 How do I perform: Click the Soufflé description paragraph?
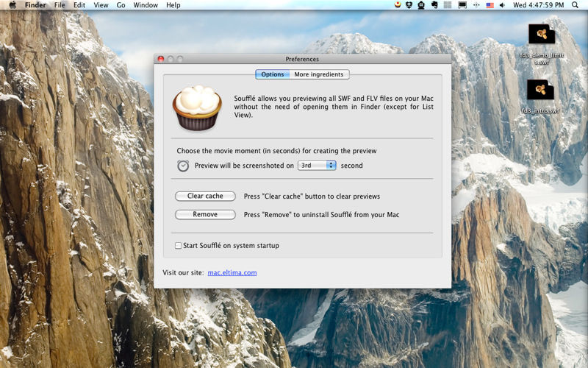334,107
